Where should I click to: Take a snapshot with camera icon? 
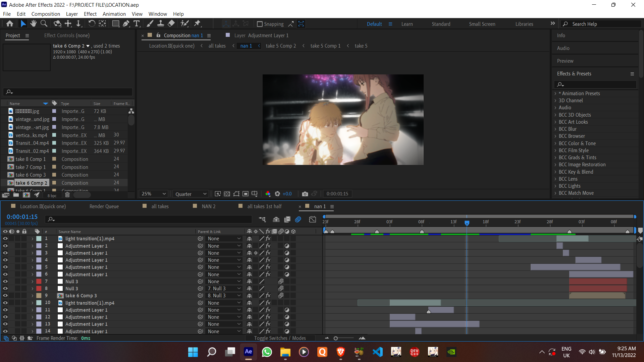click(305, 194)
